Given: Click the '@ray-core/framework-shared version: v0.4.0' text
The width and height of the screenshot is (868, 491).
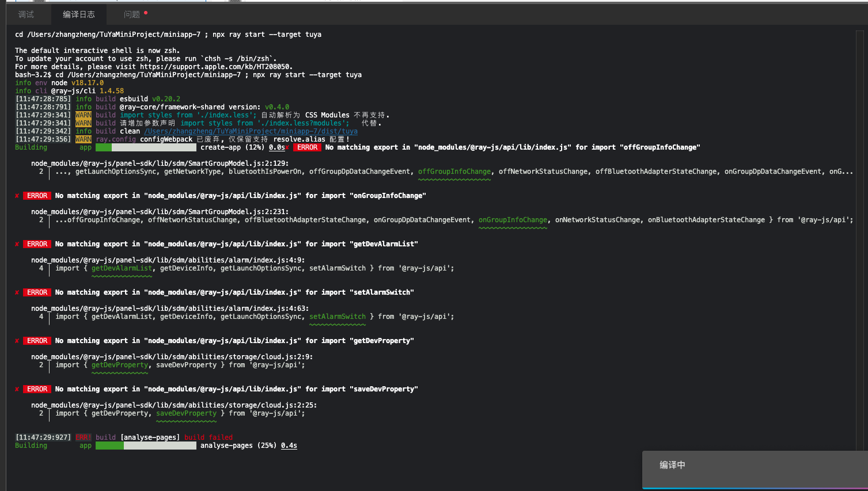Looking at the screenshot, I should tap(204, 107).
